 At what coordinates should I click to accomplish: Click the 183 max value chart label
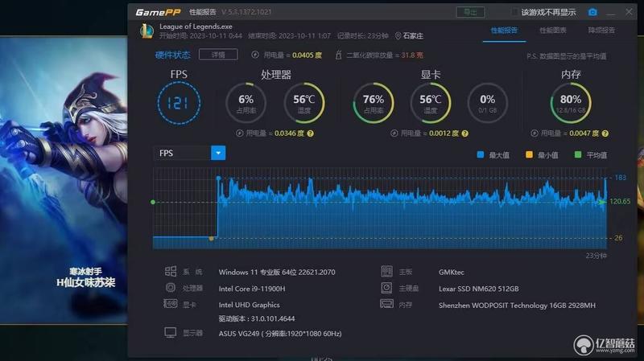click(x=620, y=177)
